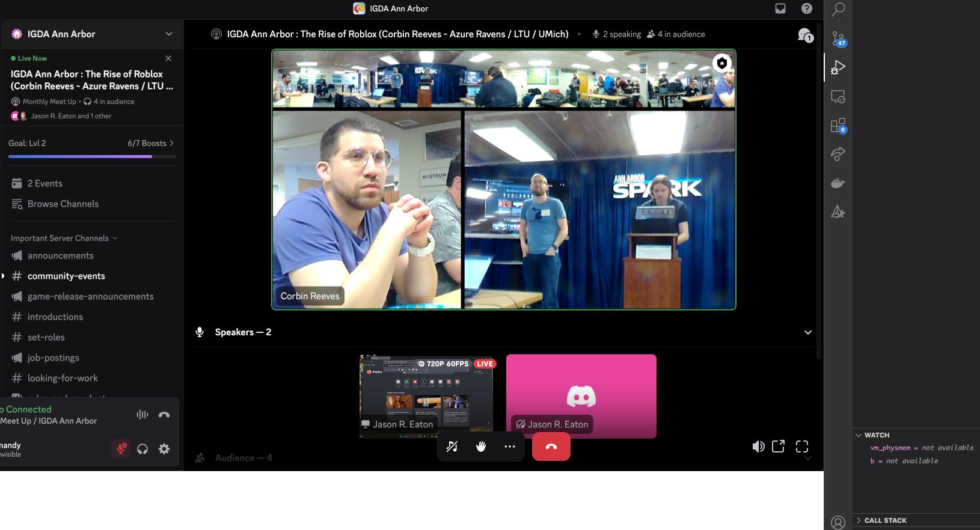Click Jason R. Eaton and 1 other avatars
Viewport: 980px width, 530px height.
19,116
